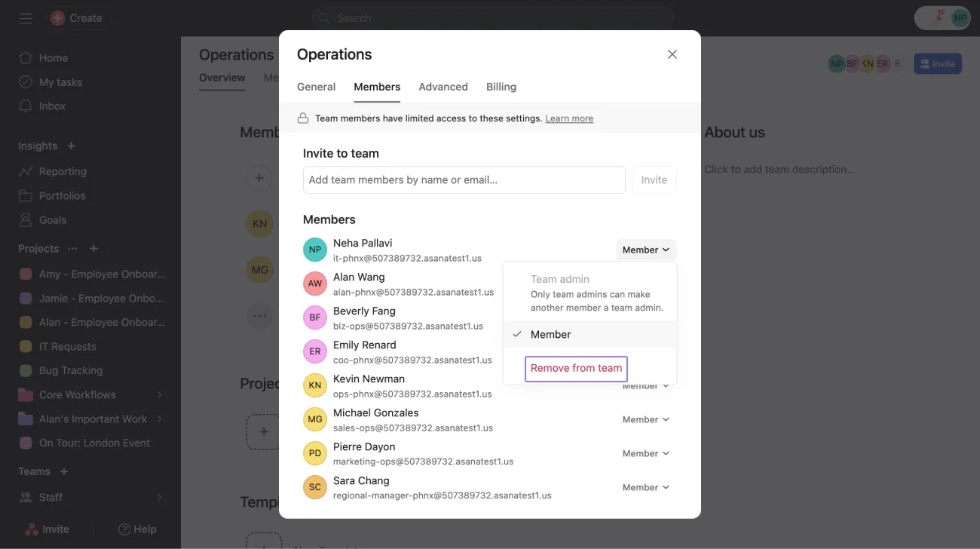Click the Inbox bell icon

click(x=26, y=106)
